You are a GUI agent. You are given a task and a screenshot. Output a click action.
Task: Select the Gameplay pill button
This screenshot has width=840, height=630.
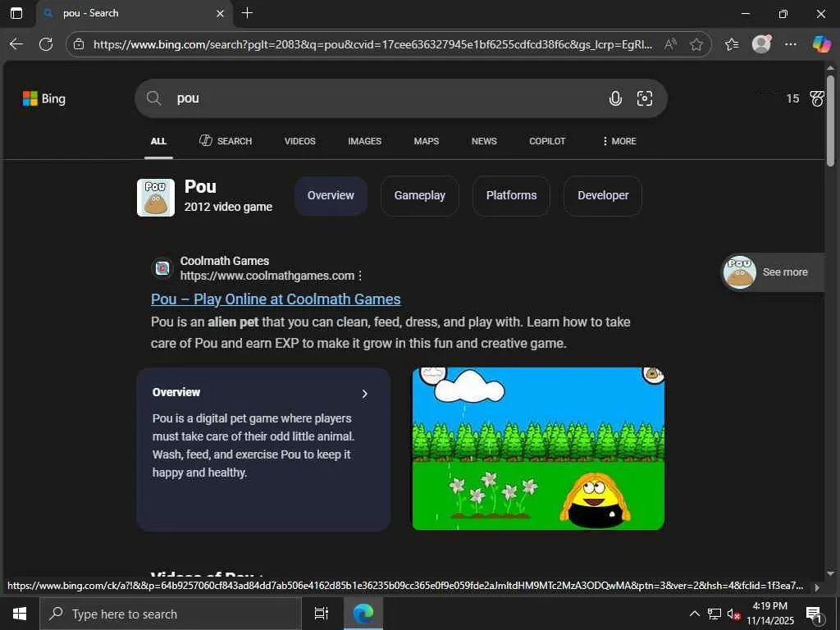coord(419,195)
